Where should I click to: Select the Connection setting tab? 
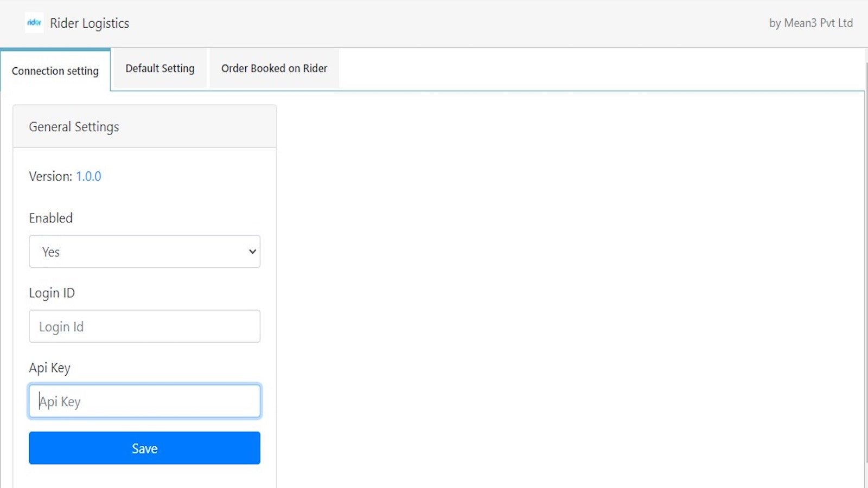[55, 70]
